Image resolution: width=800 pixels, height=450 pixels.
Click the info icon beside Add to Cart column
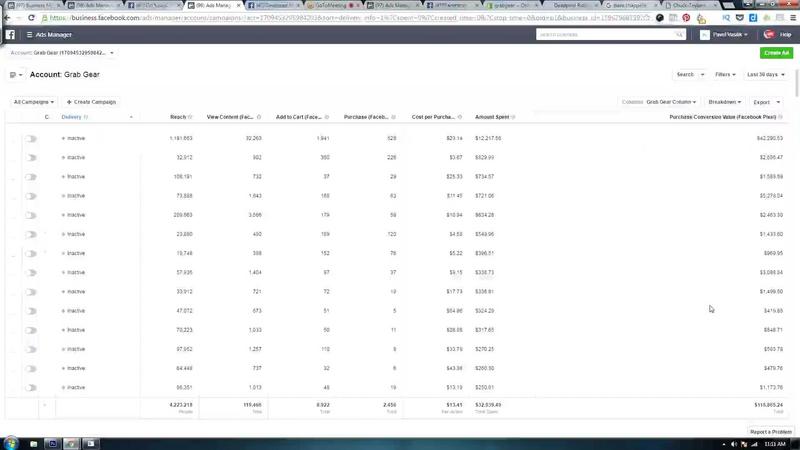[327, 117]
